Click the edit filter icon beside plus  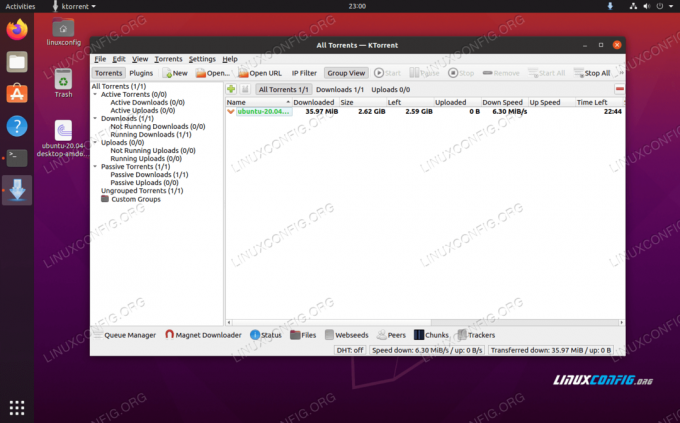pos(245,89)
